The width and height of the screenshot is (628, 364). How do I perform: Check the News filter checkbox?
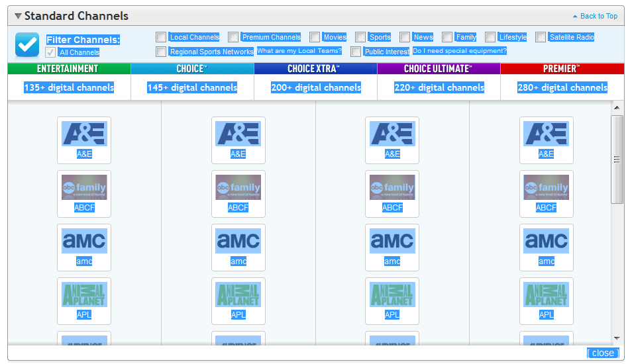pyautogui.click(x=405, y=37)
